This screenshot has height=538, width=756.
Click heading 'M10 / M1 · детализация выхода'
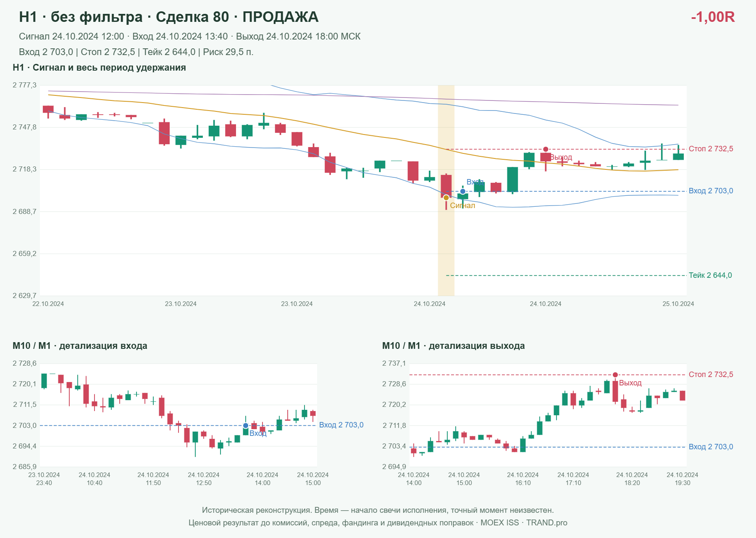coord(454,346)
